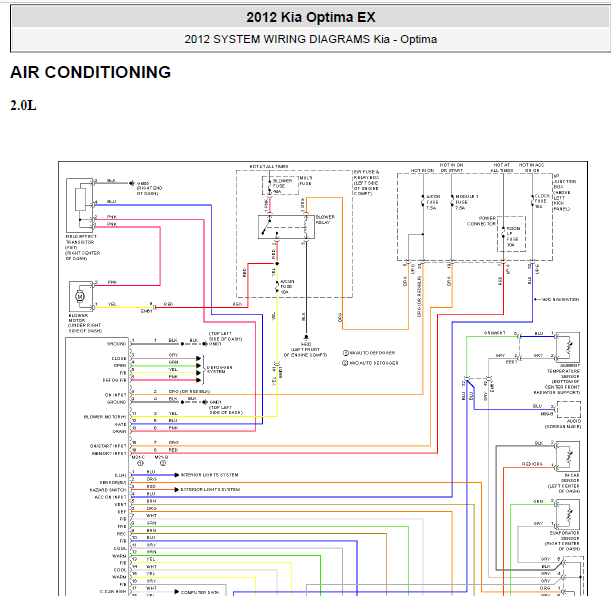
Task: Click the GM03 ground symbol near transistor
Action: pyautogui.click(x=132, y=183)
